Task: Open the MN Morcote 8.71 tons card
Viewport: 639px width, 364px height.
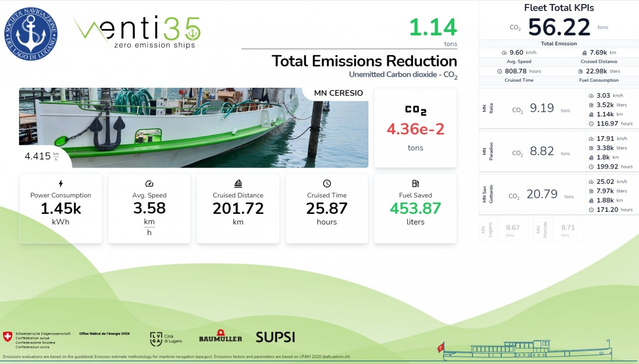Action: (558, 230)
